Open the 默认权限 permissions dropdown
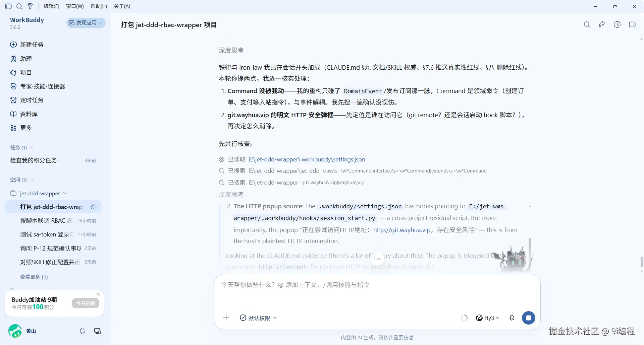The image size is (644, 345). tap(258, 318)
